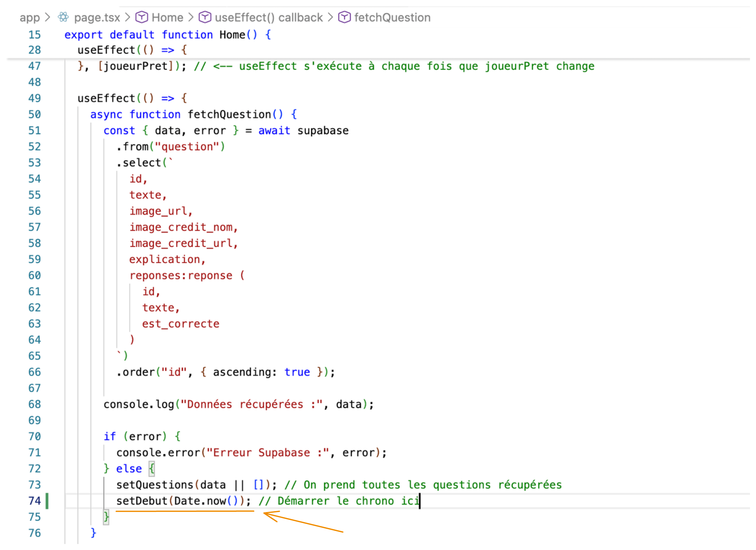Click the React file icon beside page.tsx

pyautogui.click(x=63, y=17)
